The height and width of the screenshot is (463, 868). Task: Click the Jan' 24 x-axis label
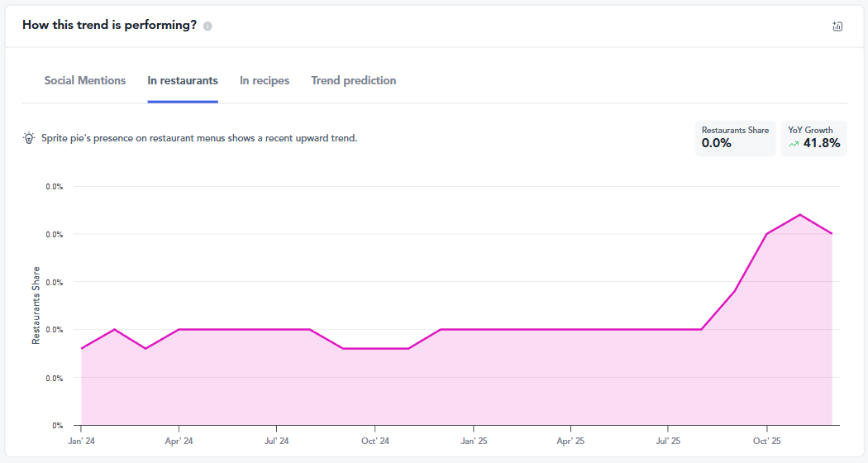click(81, 442)
